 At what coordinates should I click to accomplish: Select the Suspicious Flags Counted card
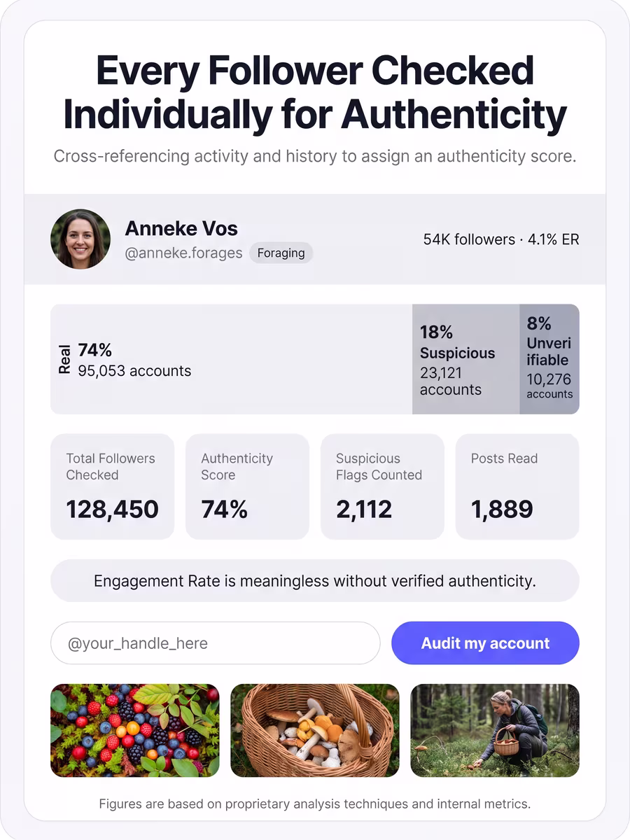(382, 486)
